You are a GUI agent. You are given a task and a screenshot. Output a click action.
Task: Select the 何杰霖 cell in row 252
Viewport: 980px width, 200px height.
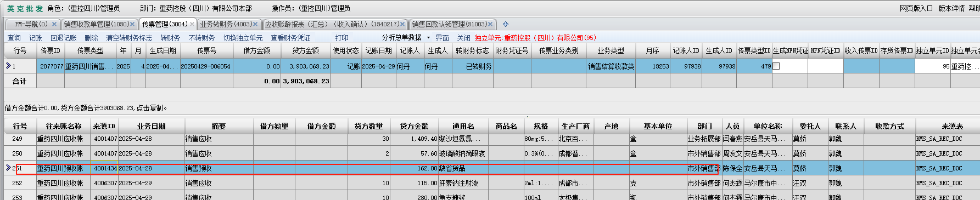[732, 183]
